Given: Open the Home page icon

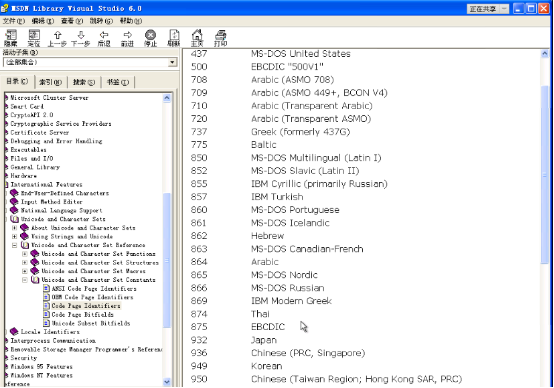Looking at the screenshot, I should pyautogui.click(x=197, y=38).
